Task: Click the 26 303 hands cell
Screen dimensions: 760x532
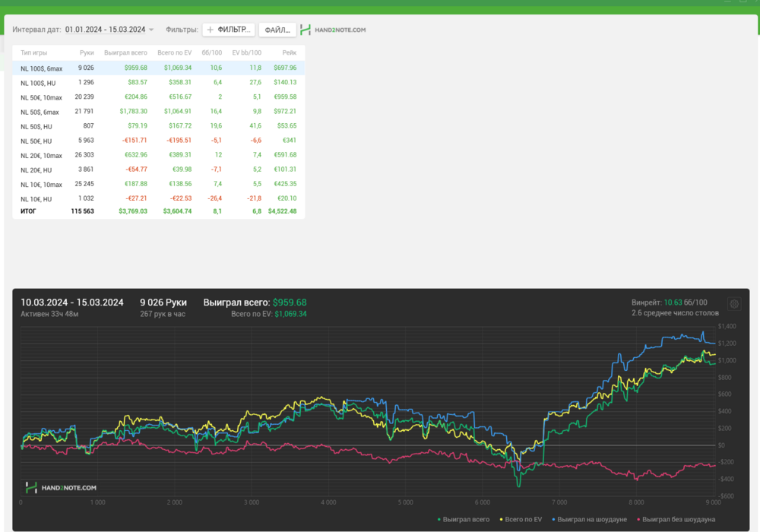Action: [84, 155]
